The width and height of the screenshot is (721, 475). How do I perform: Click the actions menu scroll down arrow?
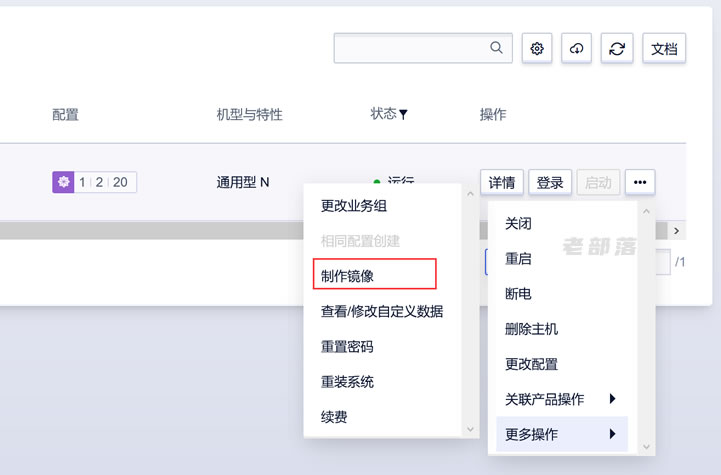pos(646,446)
